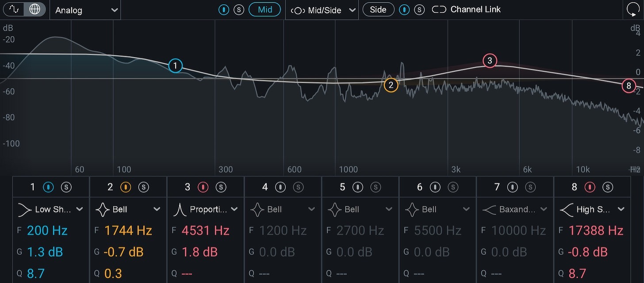Expand band 1 Low Shelf filter type
The width and height of the screenshot is (644, 283).
point(50,209)
